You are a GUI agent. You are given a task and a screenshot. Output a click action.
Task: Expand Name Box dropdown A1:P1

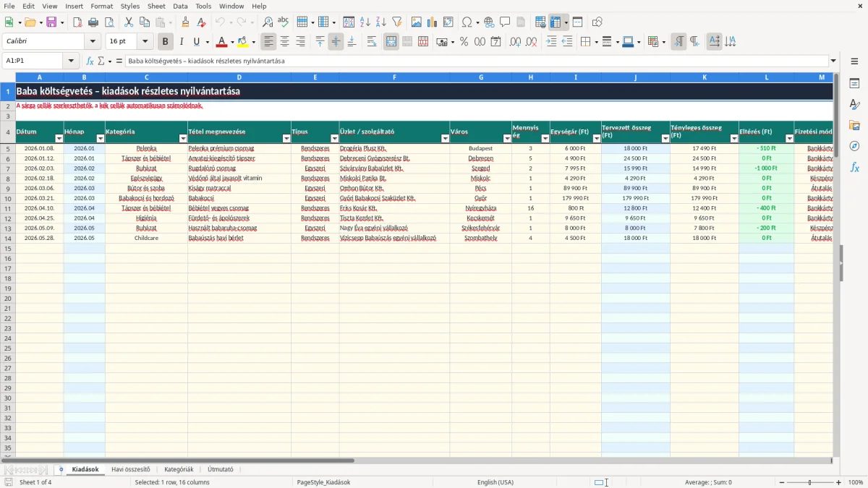click(x=71, y=61)
